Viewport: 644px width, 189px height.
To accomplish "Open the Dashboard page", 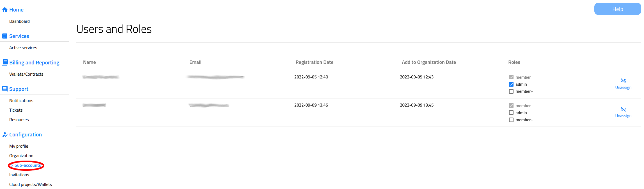I will point(19,21).
